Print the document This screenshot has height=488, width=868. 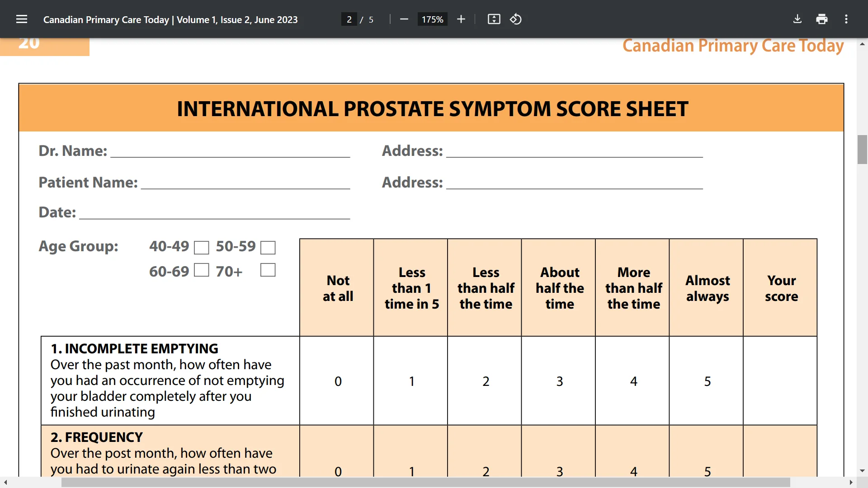822,19
